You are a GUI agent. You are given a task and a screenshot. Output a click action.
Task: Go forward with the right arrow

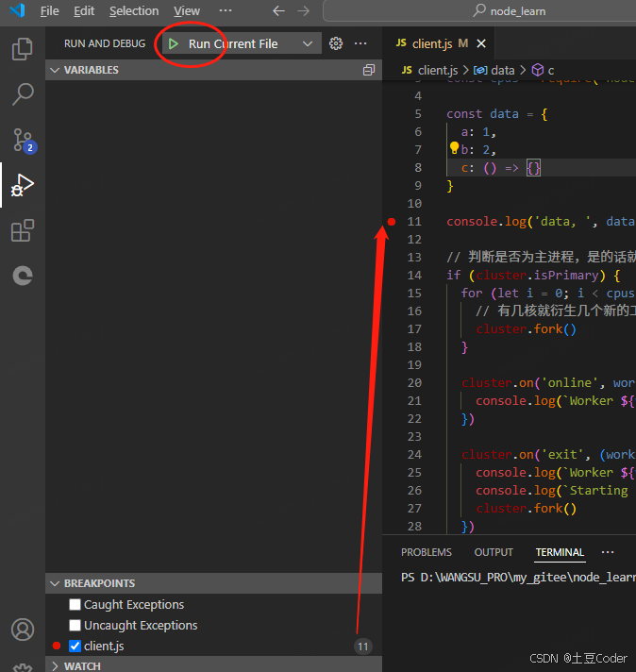304,10
